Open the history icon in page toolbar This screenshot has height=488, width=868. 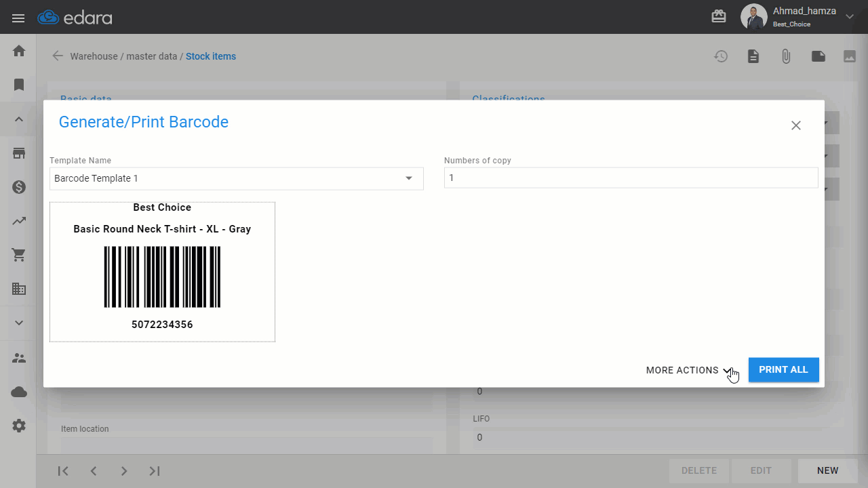coord(721,56)
